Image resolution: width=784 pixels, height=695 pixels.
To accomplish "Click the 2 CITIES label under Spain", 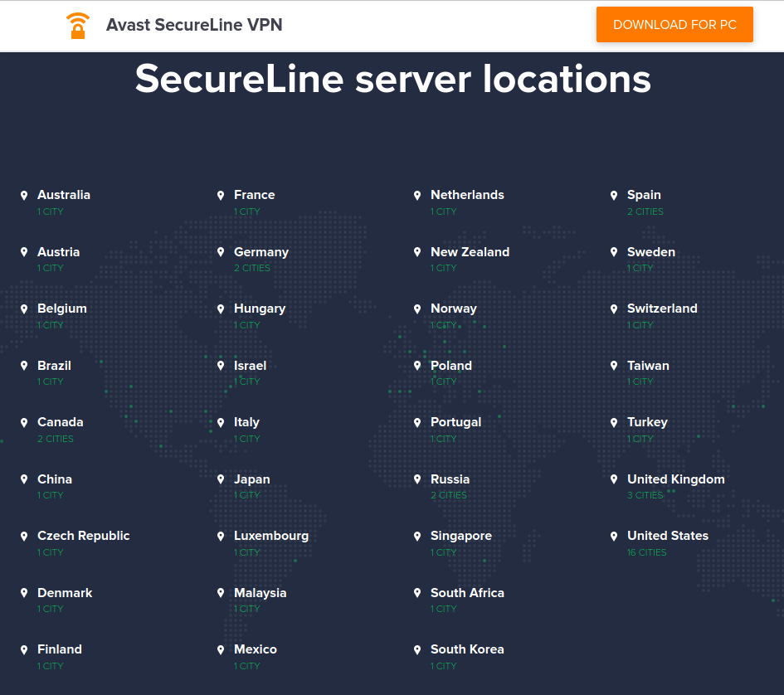I will pyautogui.click(x=645, y=211).
